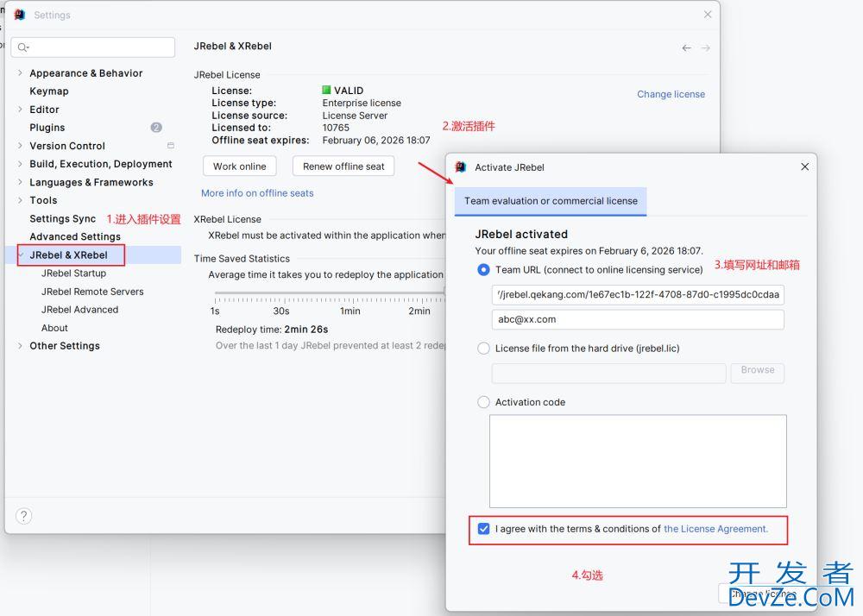Screen dimensions: 863x616
Task: Click the "10765" licensed-to value
Action: (336, 128)
